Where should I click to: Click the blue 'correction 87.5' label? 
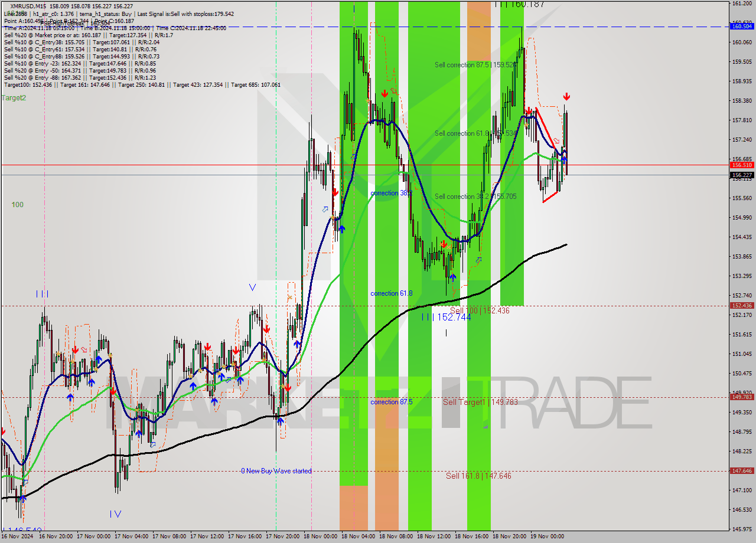[392, 402]
